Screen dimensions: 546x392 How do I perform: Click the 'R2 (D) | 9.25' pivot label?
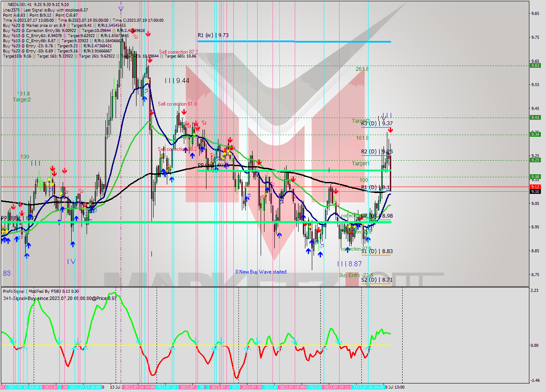(x=377, y=151)
